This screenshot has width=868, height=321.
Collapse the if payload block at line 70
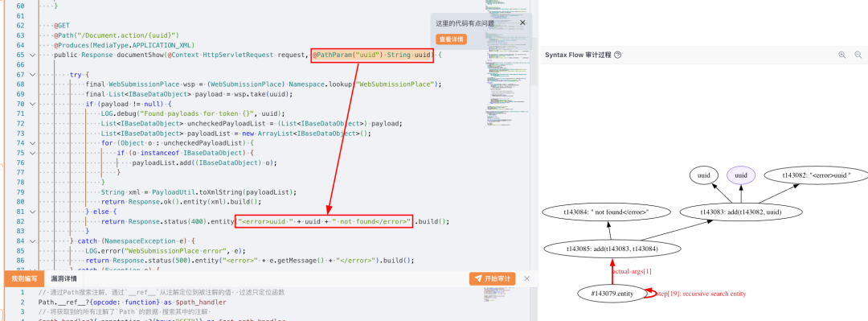point(32,104)
